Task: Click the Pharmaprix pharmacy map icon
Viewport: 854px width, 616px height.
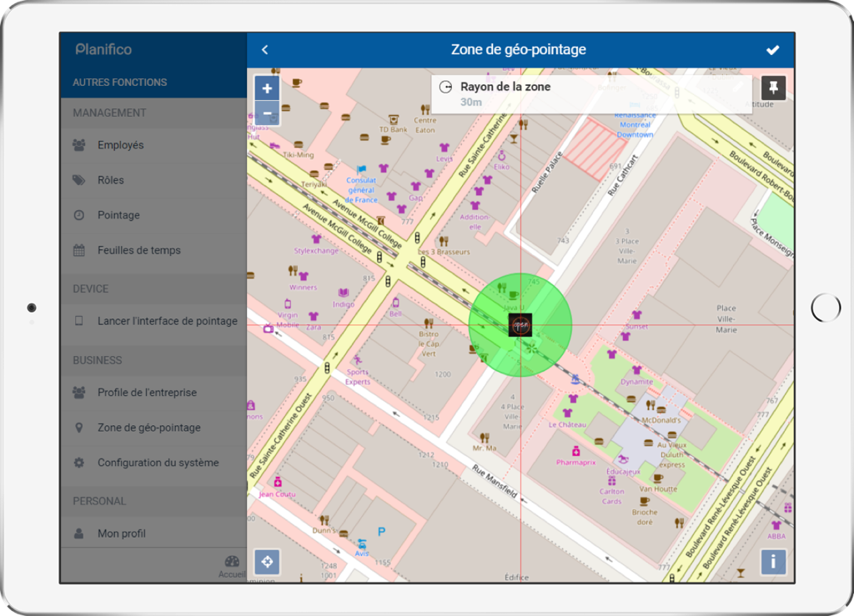Action: pos(575,451)
